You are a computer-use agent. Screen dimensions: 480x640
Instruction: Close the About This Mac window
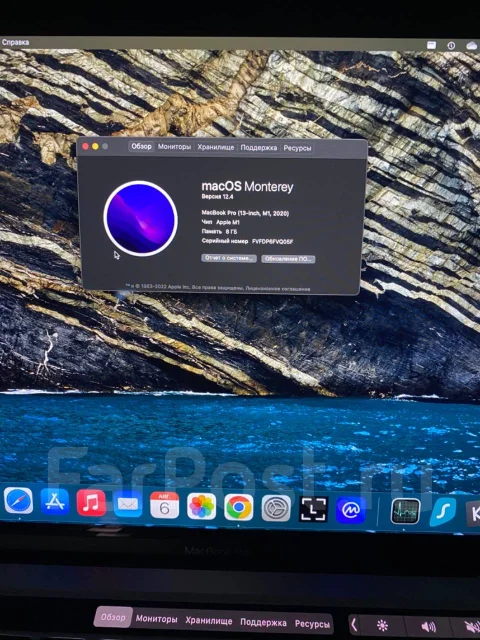(85, 146)
